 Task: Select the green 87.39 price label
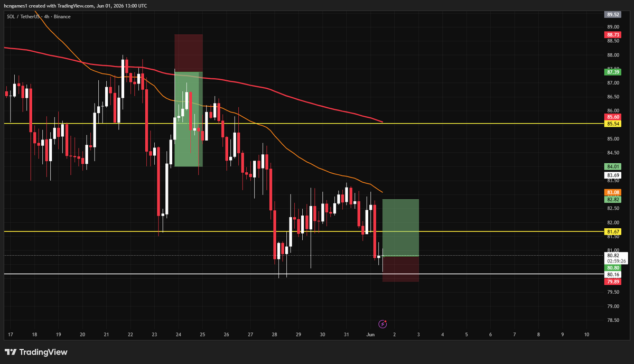(613, 72)
